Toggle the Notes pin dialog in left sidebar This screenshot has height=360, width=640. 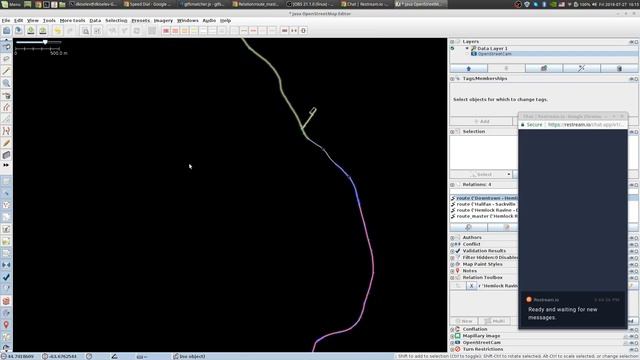pyautogui.click(x=6, y=325)
